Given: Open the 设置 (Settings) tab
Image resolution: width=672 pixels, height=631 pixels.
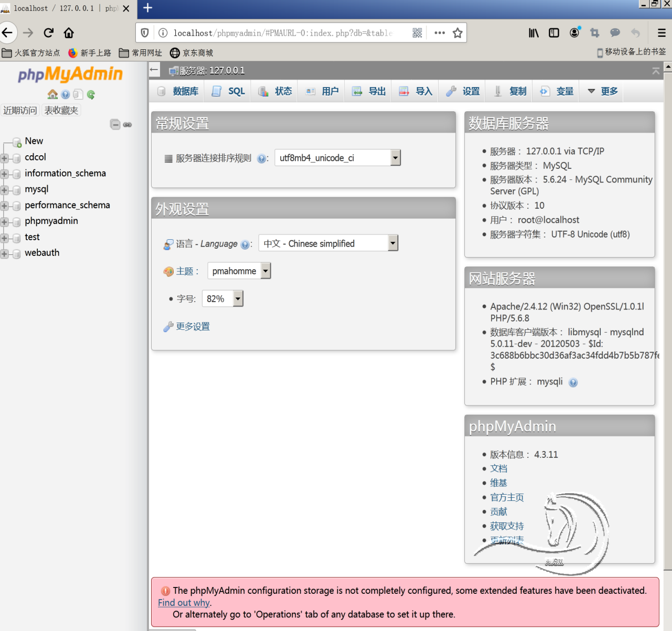Looking at the screenshot, I should [463, 91].
